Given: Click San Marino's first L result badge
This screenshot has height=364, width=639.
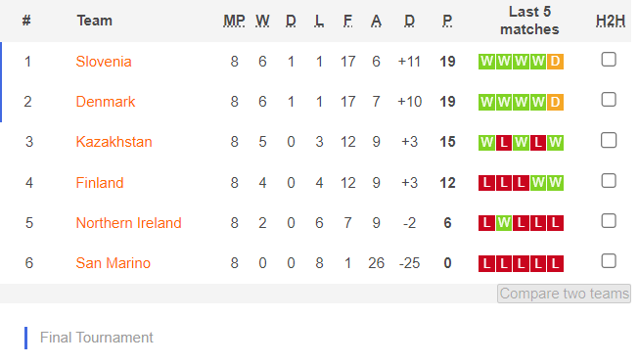Looking at the screenshot, I should click(486, 264).
